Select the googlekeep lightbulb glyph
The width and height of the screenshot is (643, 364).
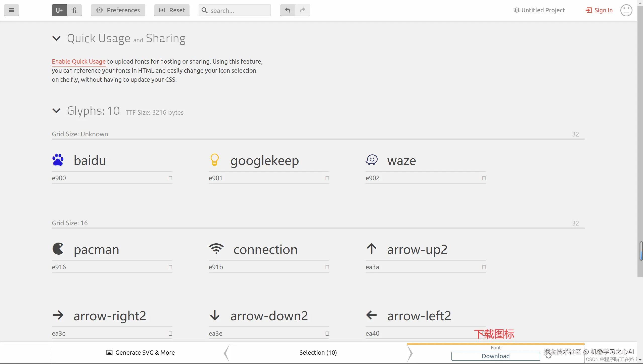coord(214,160)
